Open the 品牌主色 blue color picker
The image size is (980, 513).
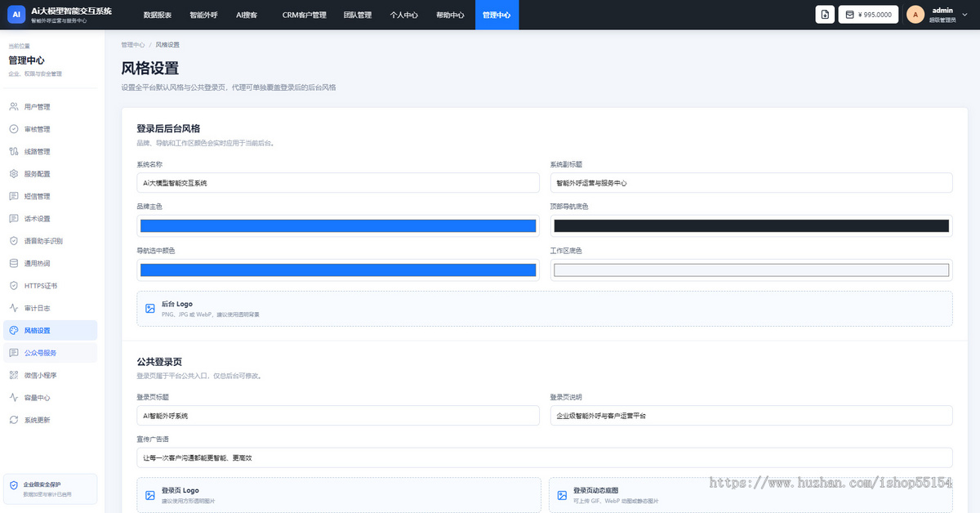pos(338,225)
